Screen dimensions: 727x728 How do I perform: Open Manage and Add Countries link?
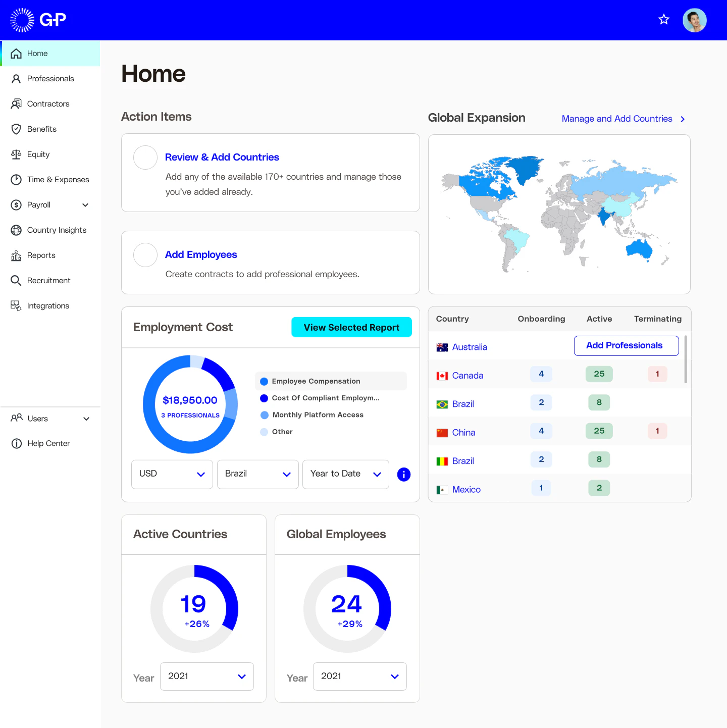click(616, 118)
